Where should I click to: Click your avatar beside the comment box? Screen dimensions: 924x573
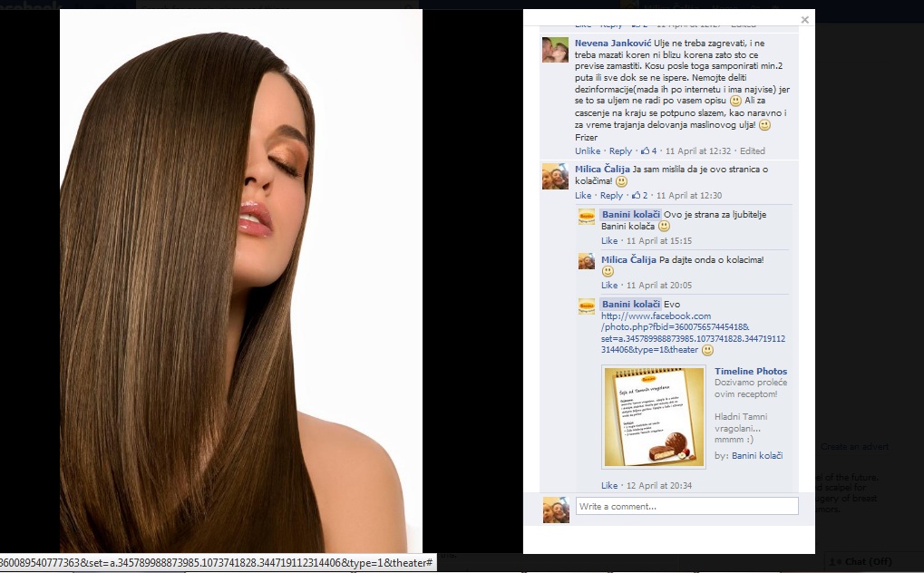[x=555, y=510]
